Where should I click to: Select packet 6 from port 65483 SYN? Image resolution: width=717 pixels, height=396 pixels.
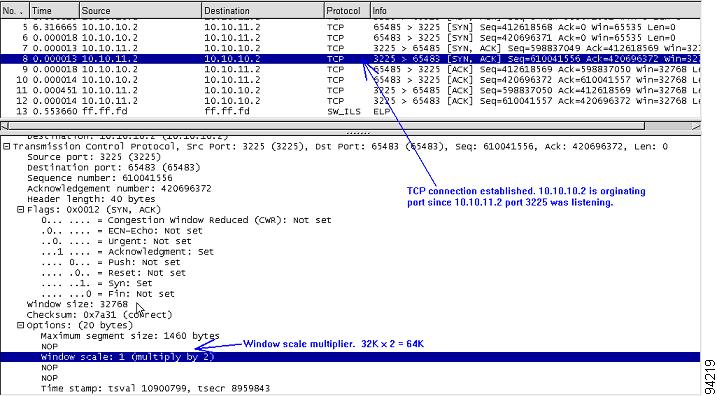[350, 38]
